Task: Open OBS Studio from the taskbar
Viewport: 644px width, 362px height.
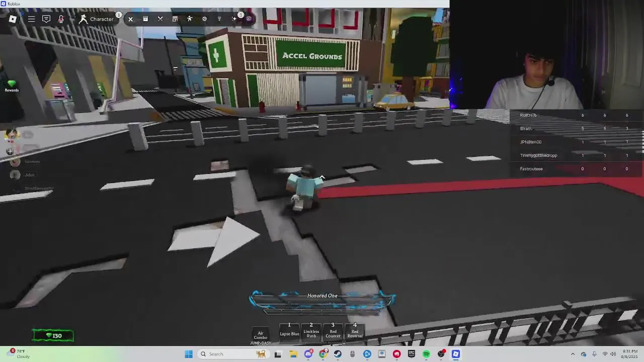Action: click(441, 354)
